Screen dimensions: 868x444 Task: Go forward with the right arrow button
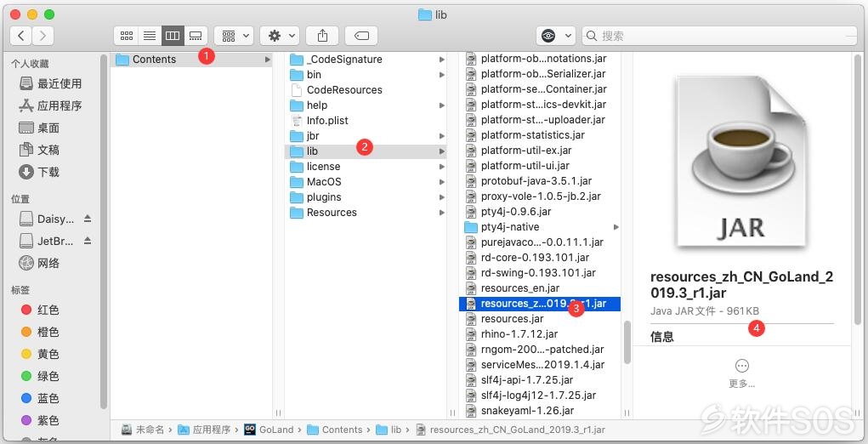coord(43,36)
